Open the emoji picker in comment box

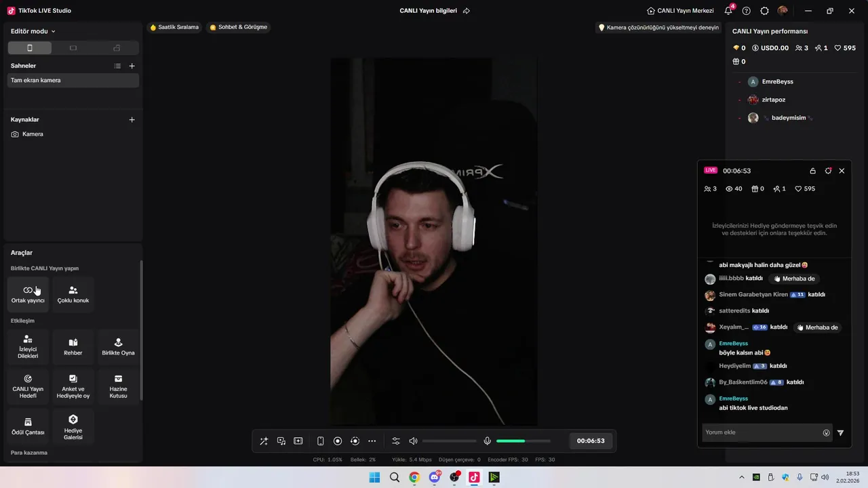point(826,433)
